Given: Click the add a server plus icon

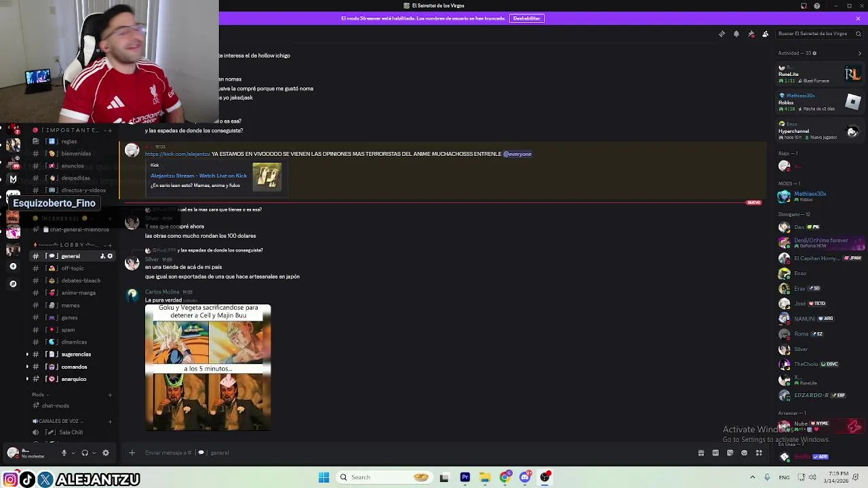Looking at the screenshot, I should (13, 266).
